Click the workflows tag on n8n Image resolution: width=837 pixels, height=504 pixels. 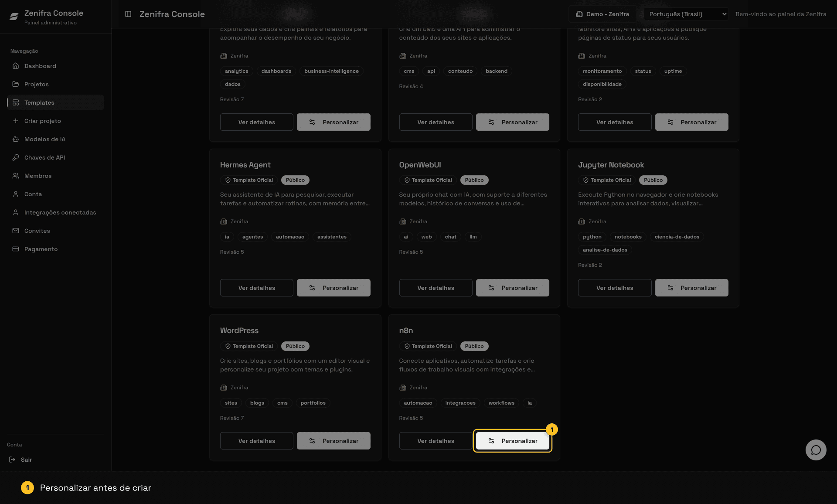[x=501, y=403]
